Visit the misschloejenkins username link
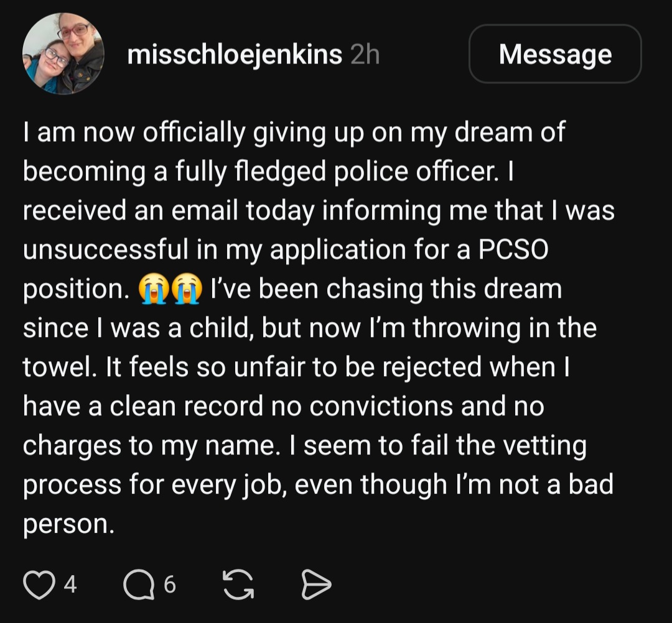 pos(235,55)
